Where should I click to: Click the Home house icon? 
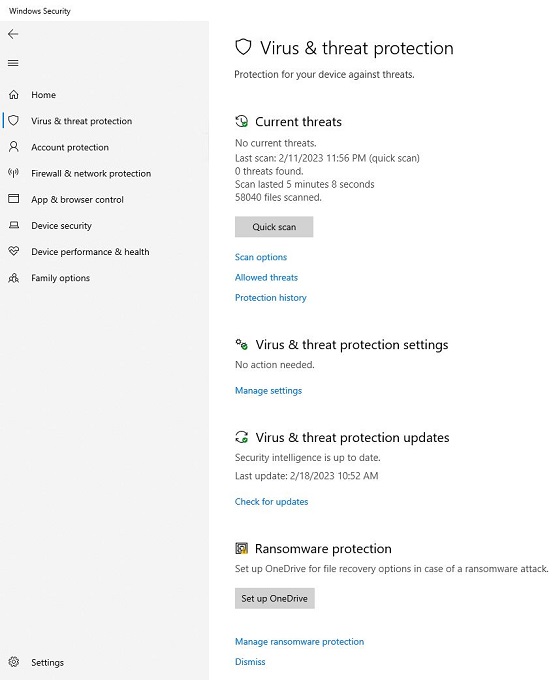pos(14,95)
